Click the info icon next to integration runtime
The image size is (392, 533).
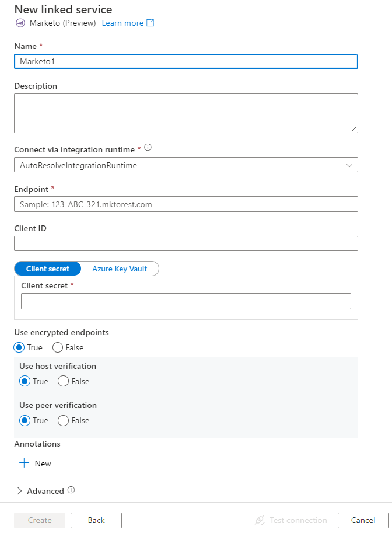[x=147, y=148]
